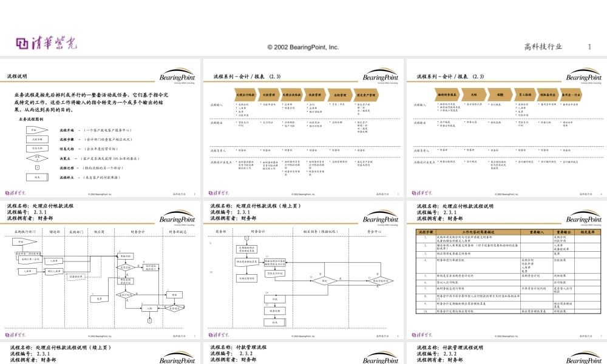Screen dimensions: 607x364
Task: Click the 流程终点 legend label
Action: pos(67,178)
